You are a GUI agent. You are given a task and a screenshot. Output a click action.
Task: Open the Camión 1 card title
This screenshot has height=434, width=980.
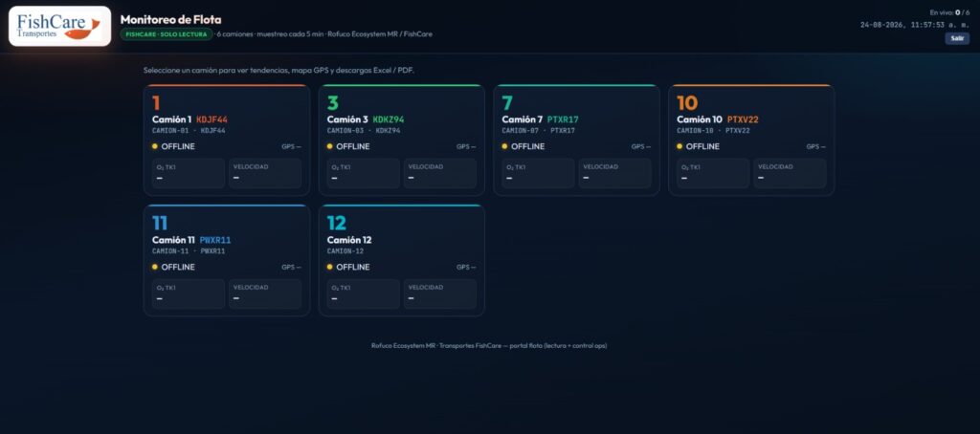tap(172, 119)
